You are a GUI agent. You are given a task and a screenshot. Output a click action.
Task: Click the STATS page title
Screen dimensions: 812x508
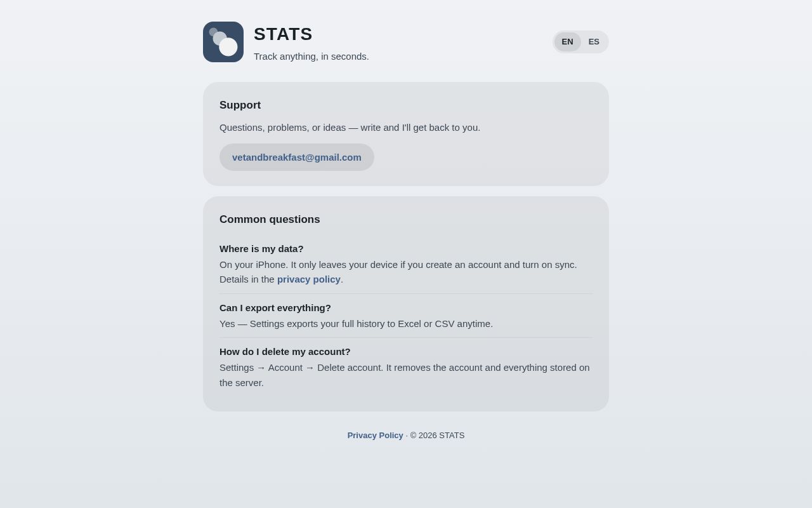pos(283,34)
